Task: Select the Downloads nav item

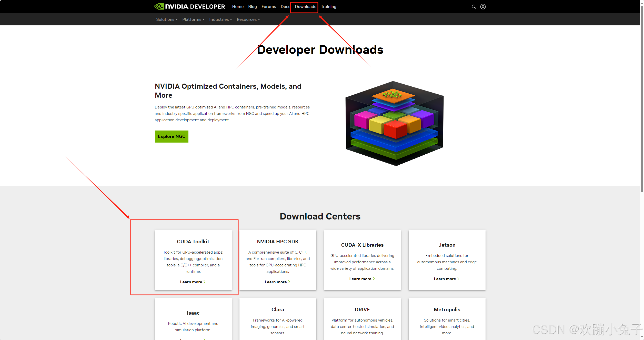Action: (x=305, y=7)
